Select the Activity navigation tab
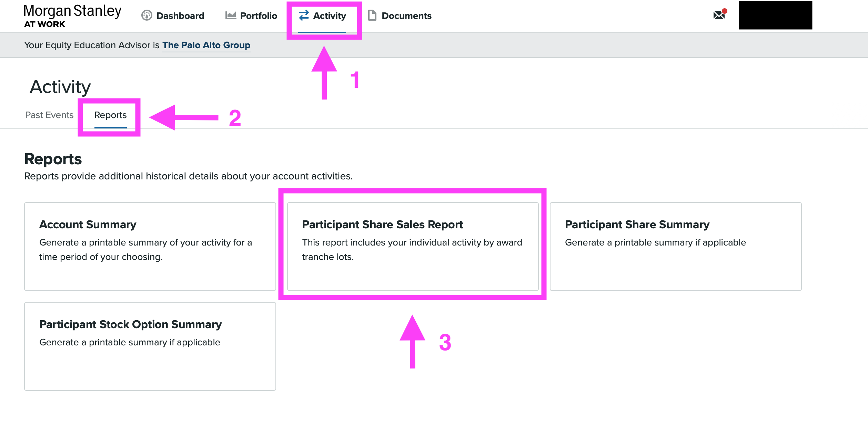 tap(329, 16)
